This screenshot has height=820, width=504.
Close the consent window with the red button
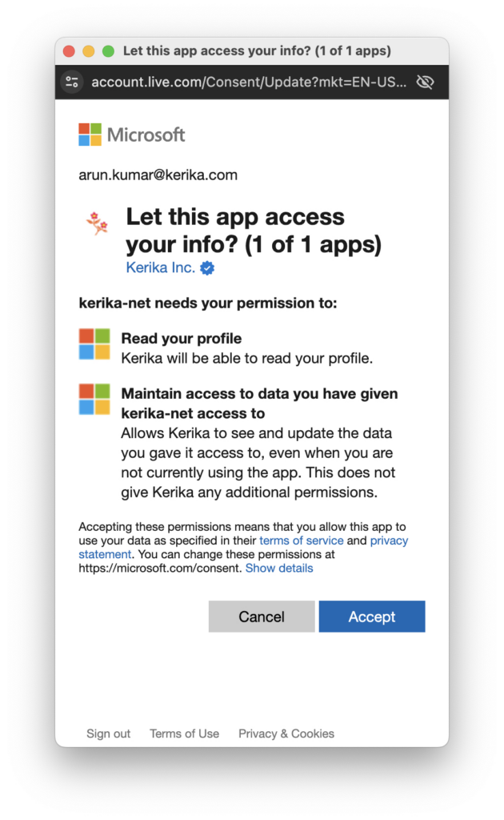[x=69, y=51]
